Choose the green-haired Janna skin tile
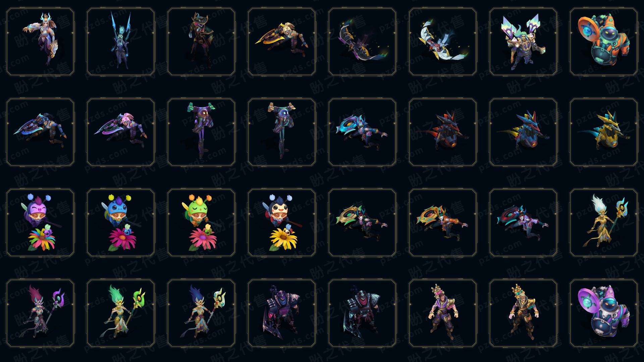The height and width of the screenshot is (362, 644). click(121, 313)
